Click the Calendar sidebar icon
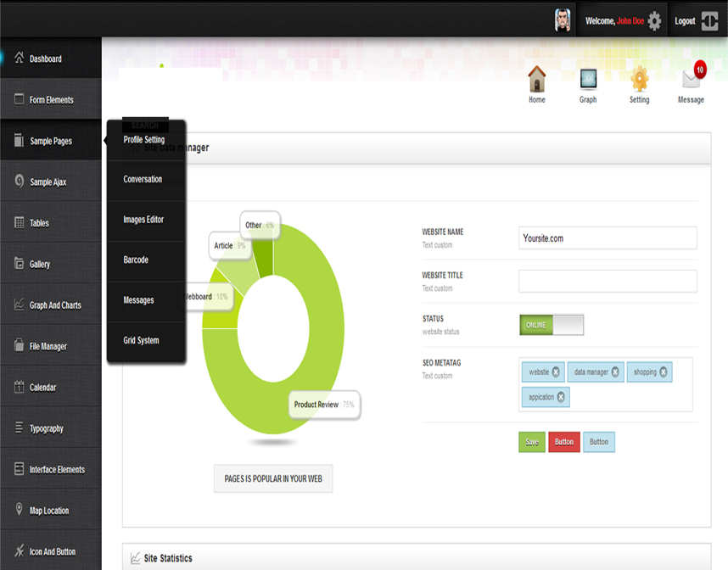The width and height of the screenshot is (728, 570). tap(19, 386)
